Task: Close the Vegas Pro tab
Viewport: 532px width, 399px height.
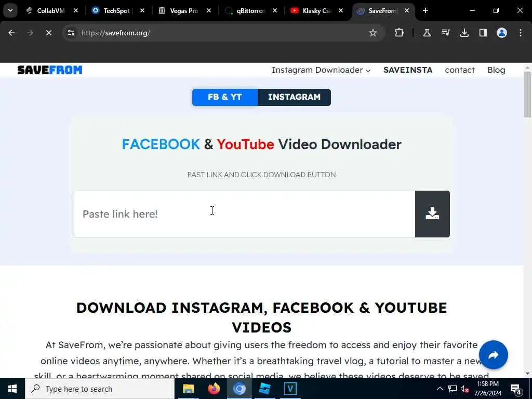Action: point(209,10)
